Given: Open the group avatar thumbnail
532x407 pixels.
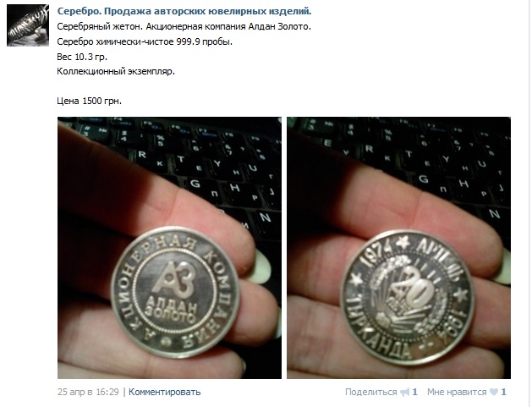Looking at the screenshot, I should pyautogui.click(x=28, y=25).
